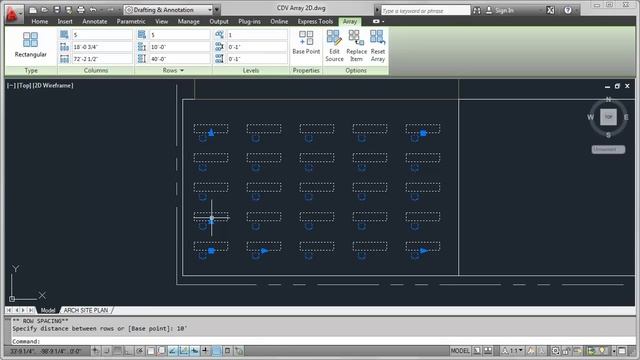Click the Base Point icon in Properties panel

click(306, 38)
